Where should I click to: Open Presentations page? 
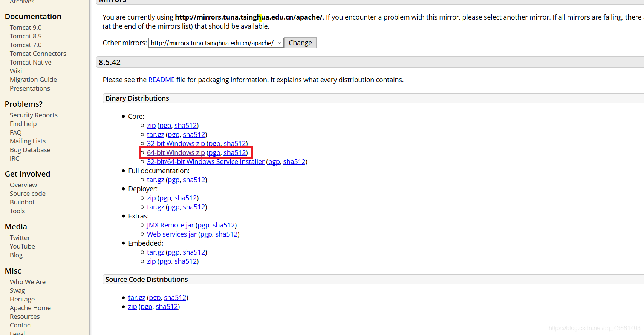[30, 88]
